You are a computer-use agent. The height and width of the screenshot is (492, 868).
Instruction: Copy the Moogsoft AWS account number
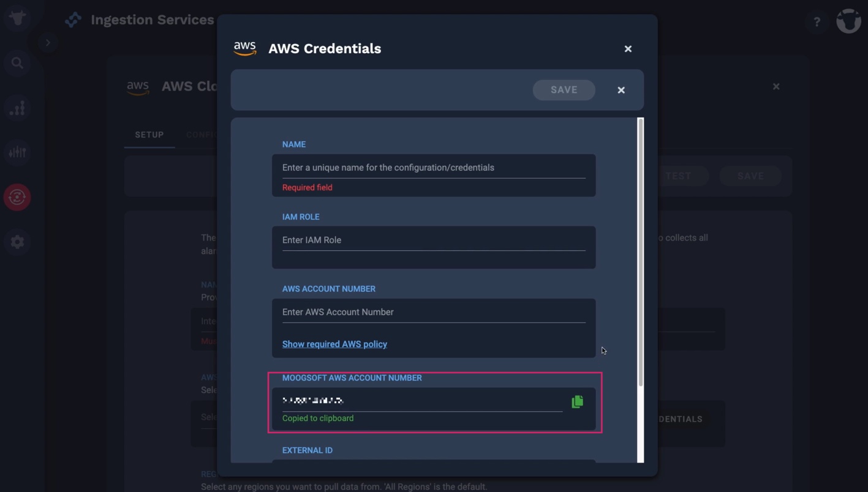[577, 401]
